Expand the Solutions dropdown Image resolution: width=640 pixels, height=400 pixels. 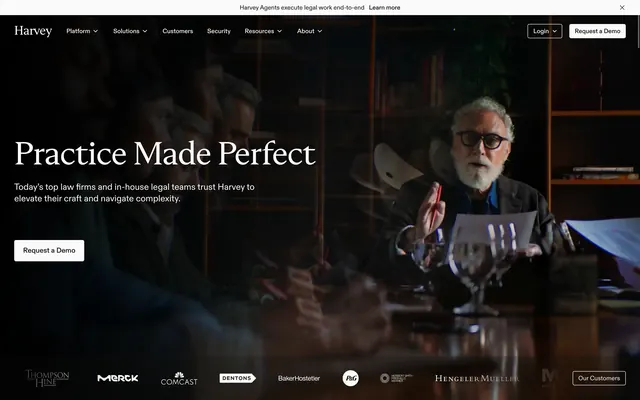tap(130, 31)
